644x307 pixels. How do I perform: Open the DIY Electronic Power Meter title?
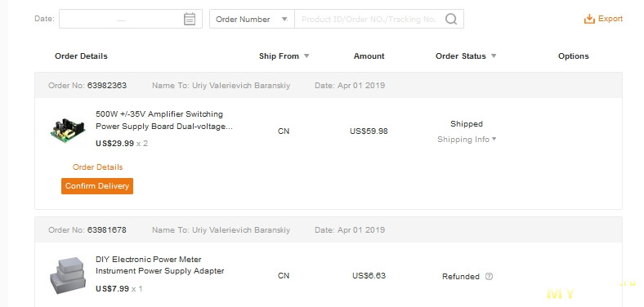tap(160, 265)
